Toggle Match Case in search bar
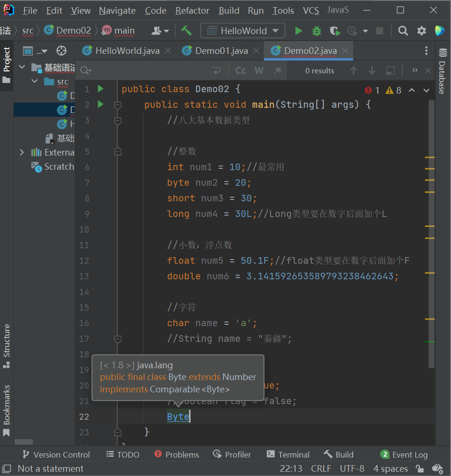This screenshot has height=476, width=451. tap(241, 70)
